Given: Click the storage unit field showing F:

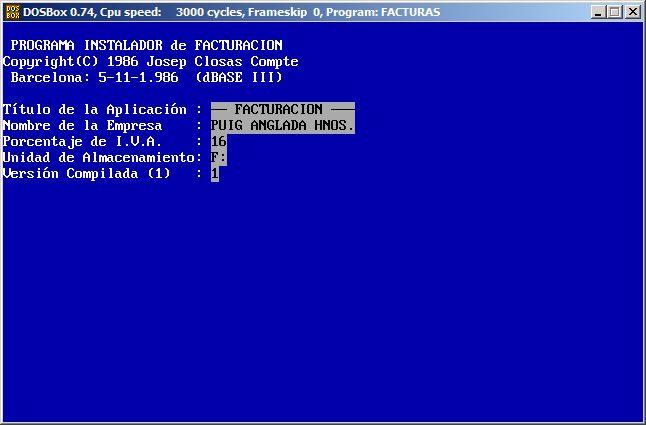Looking at the screenshot, I should pyautogui.click(x=219, y=157).
